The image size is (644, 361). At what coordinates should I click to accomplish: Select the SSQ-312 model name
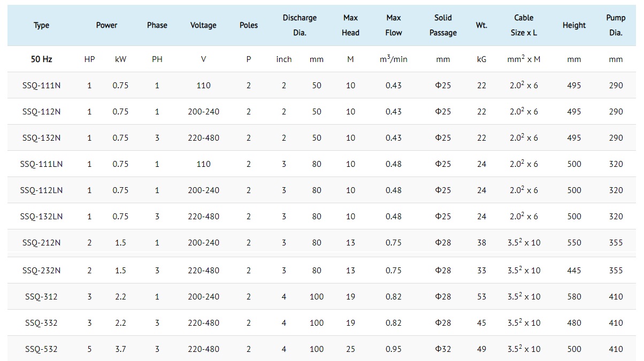[41, 297]
